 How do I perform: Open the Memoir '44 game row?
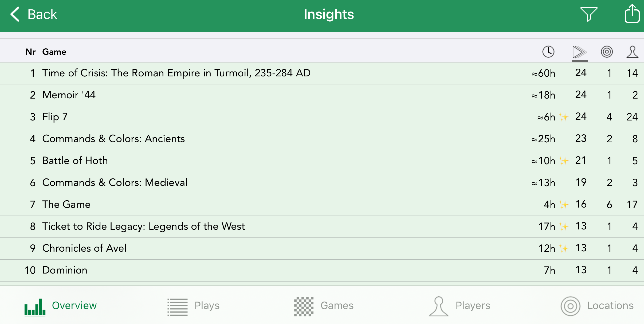[x=69, y=95]
